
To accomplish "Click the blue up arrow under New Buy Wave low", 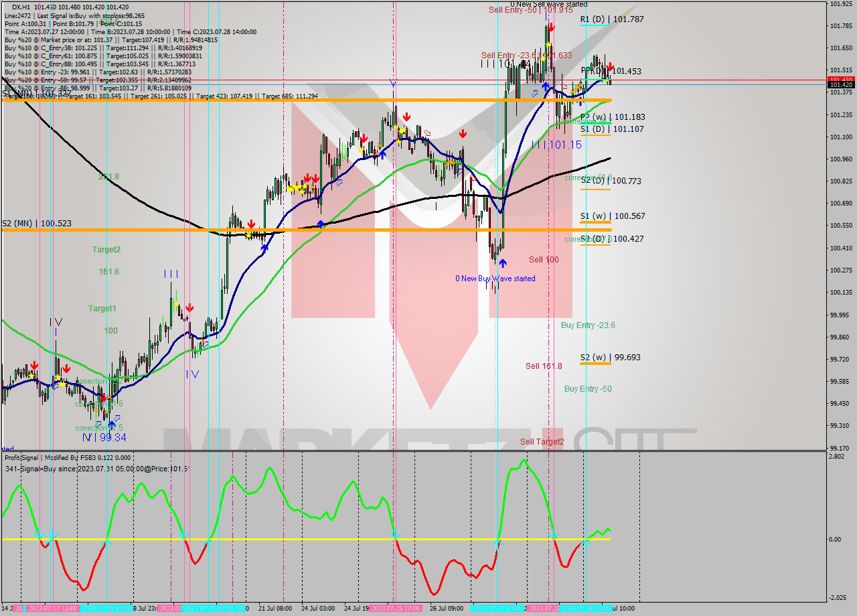I will (x=502, y=264).
